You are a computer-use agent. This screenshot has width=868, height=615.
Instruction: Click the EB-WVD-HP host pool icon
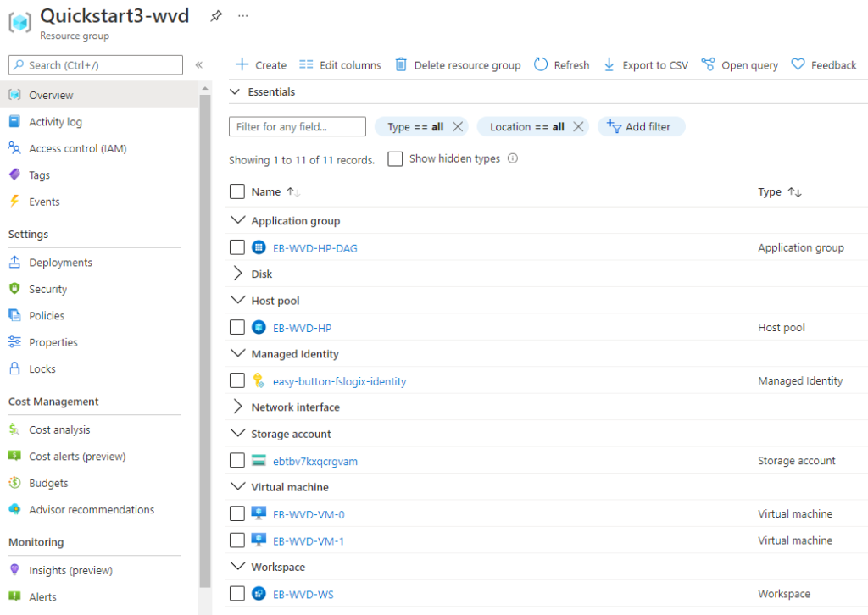pyautogui.click(x=259, y=328)
